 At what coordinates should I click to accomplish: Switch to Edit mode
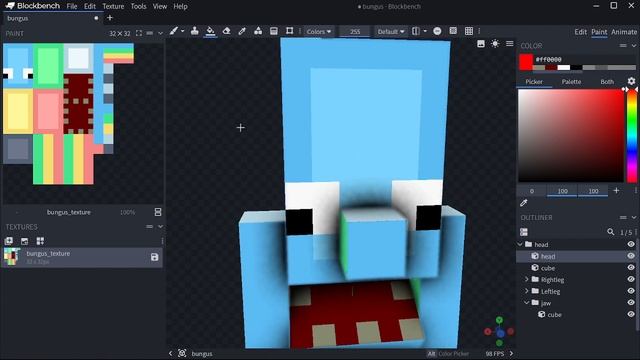click(580, 32)
